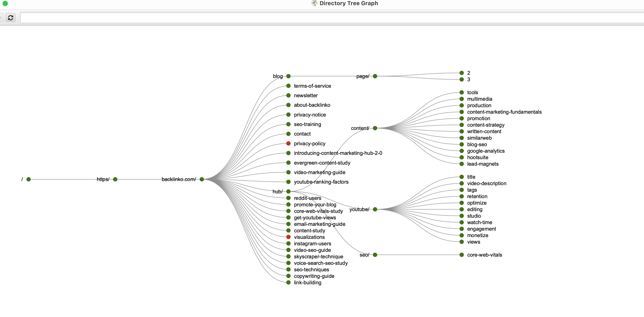Image resolution: width=644 pixels, height=317 pixels.
Task: Select the promotion node
Action: 461,118
